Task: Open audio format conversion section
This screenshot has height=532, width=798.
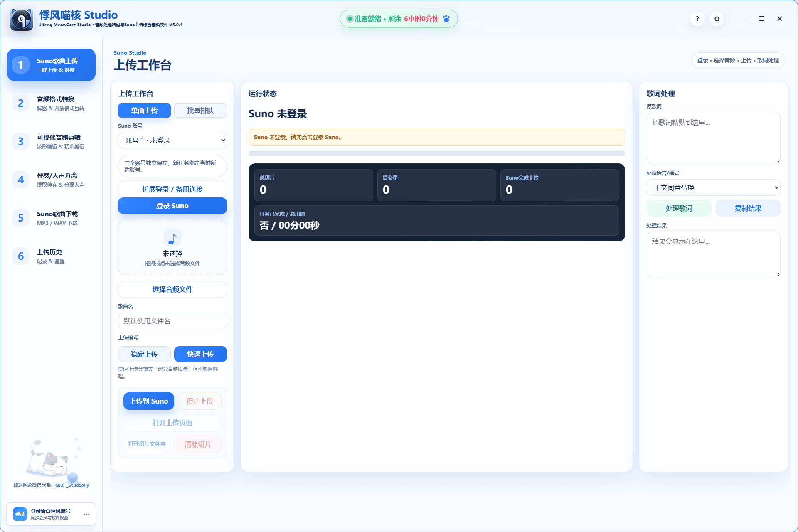Action: (51, 103)
